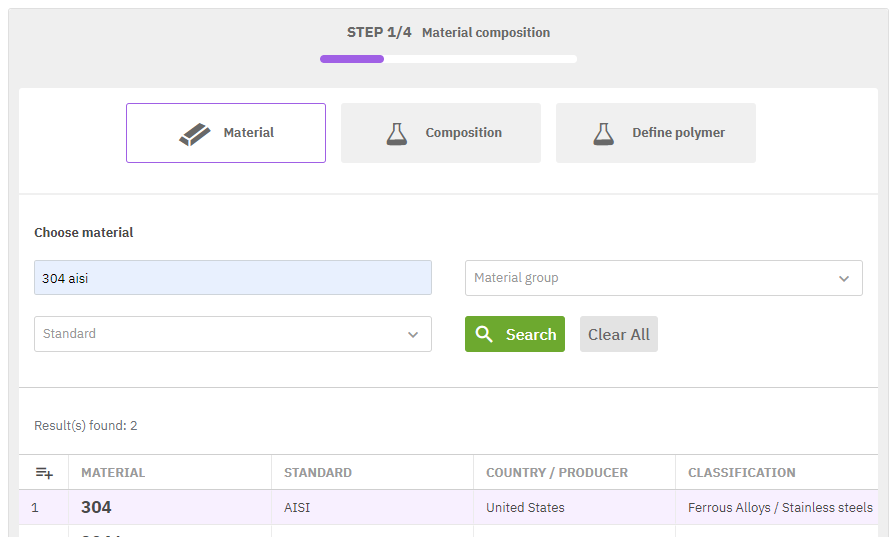
Task: Click the CLASSIFICATION column header
Action: point(741,472)
